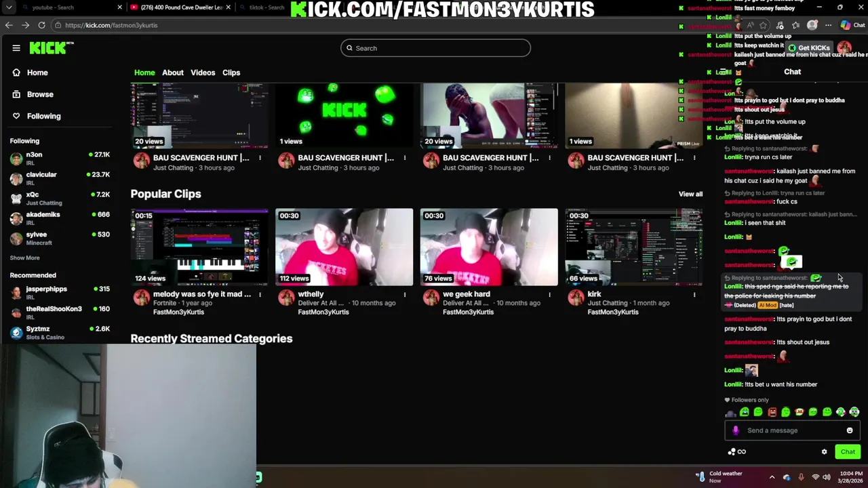Open Home in the left sidebar
This screenshot has width=868, height=488.
(31, 73)
